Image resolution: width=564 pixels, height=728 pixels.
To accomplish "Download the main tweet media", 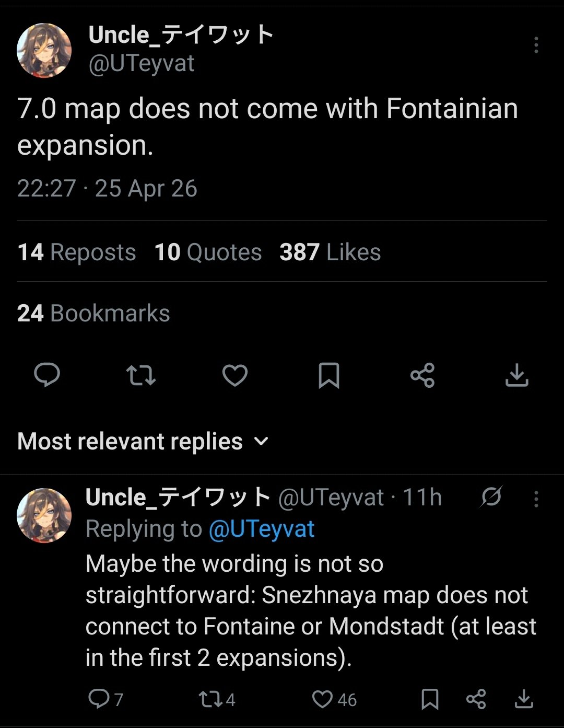I will click(x=517, y=375).
